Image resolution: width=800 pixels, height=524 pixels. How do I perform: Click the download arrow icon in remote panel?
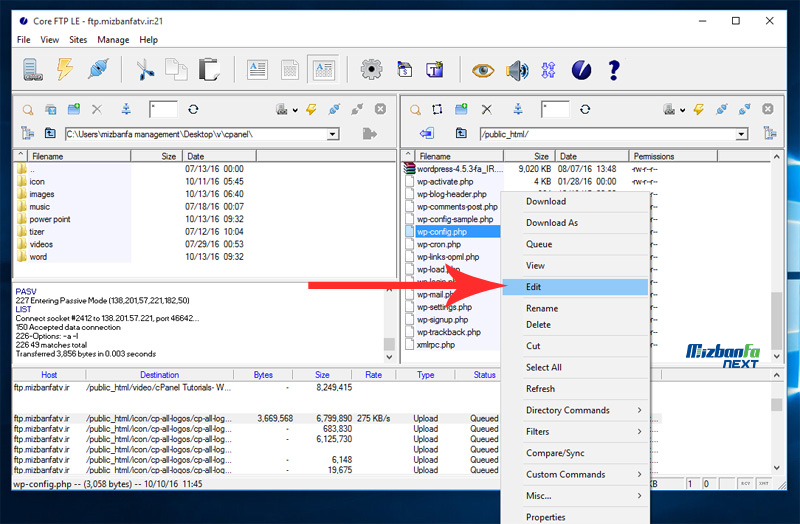tap(518, 109)
